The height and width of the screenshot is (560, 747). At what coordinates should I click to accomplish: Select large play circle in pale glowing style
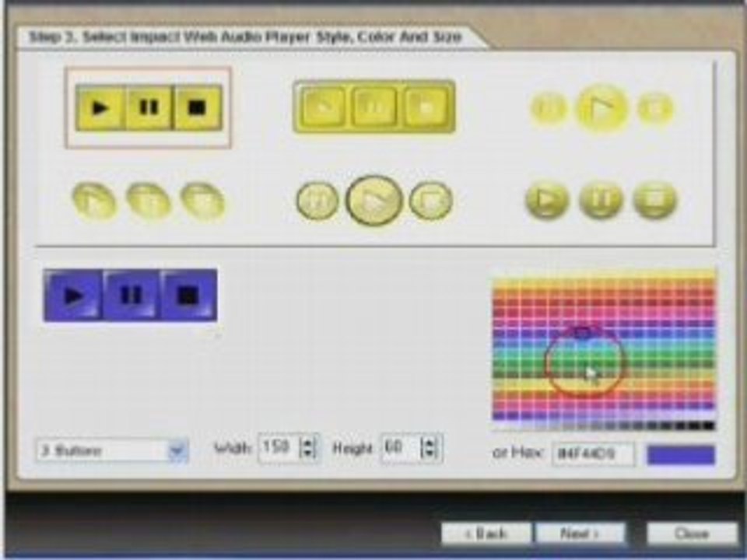[602, 109]
